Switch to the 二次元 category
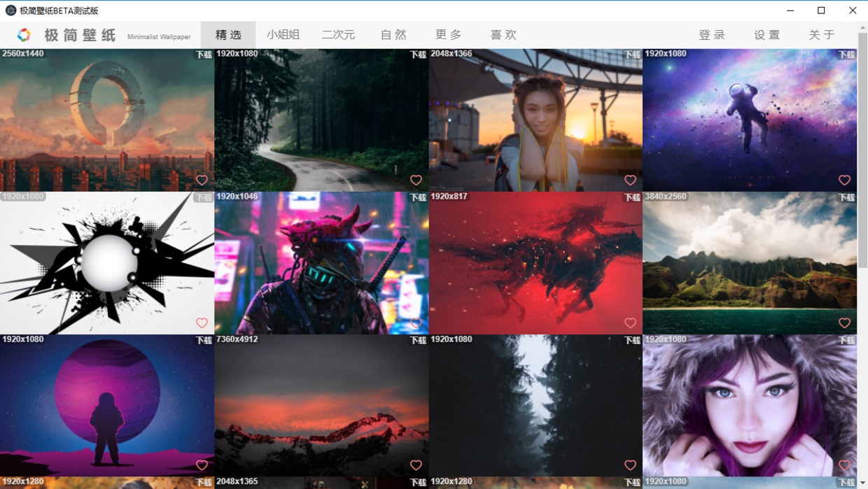This screenshot has width=868, height=489. (338, 35)
